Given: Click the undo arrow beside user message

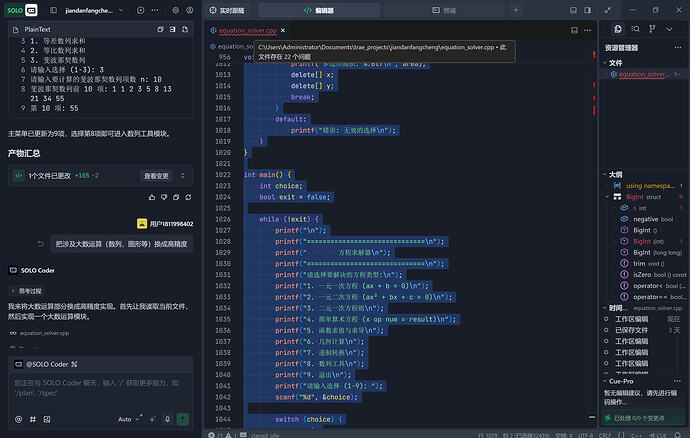Looking at the screenshot, I should [x=40, y=244].
